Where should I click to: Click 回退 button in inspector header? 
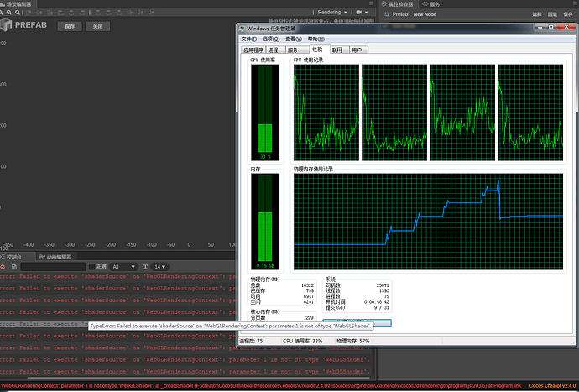pyautogui.click(x=552, y=14)
